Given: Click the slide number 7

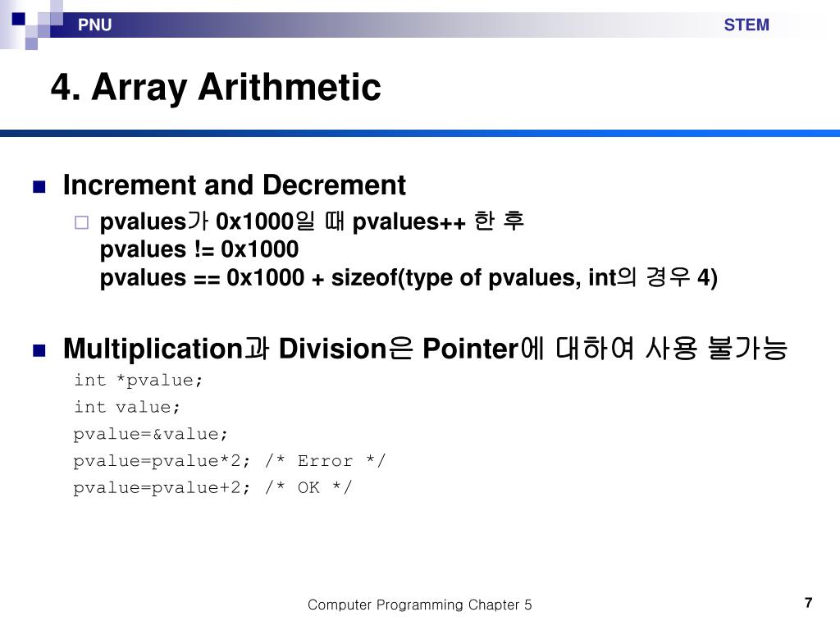Looking at the screenshot, I should click(x=808, y=603).
